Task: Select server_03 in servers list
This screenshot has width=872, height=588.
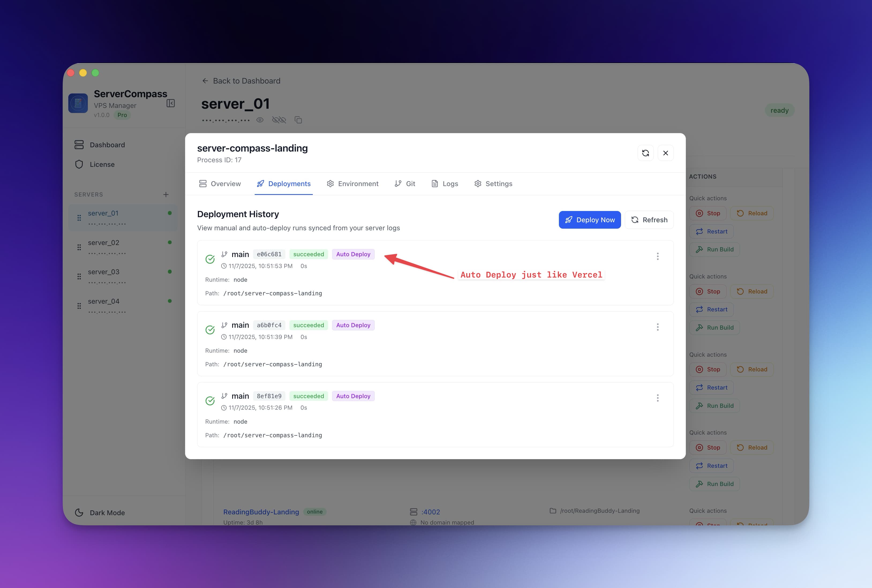Action: click(x=104, y=272)
